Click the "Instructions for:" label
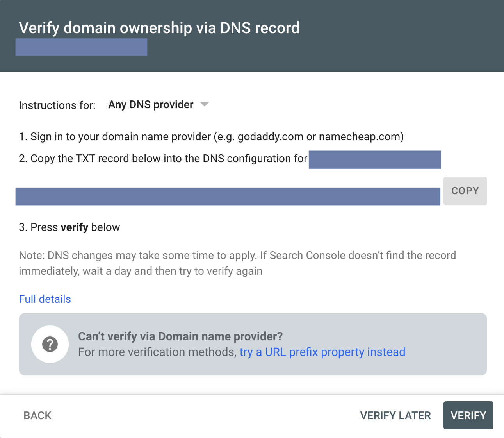504x438 pixels. pos(57,105)
